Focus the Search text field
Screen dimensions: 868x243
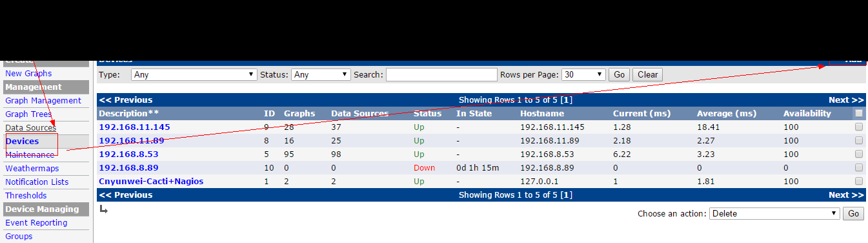441,74
